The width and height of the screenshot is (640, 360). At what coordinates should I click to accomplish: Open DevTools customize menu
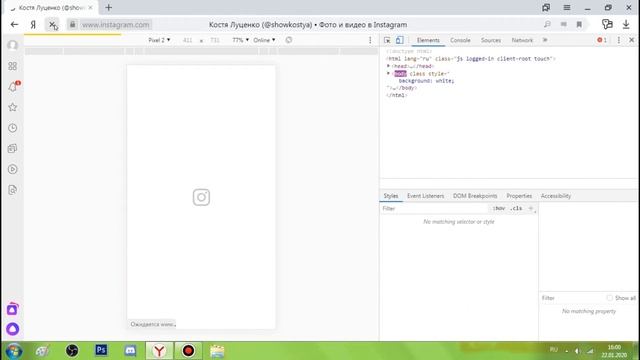(x=619, y=40)
